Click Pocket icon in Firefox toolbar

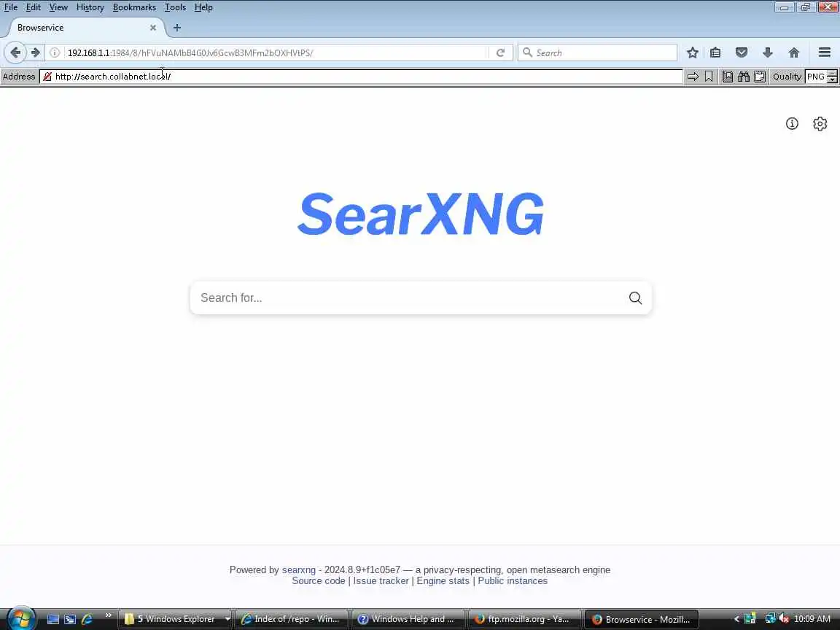point(742,52)
